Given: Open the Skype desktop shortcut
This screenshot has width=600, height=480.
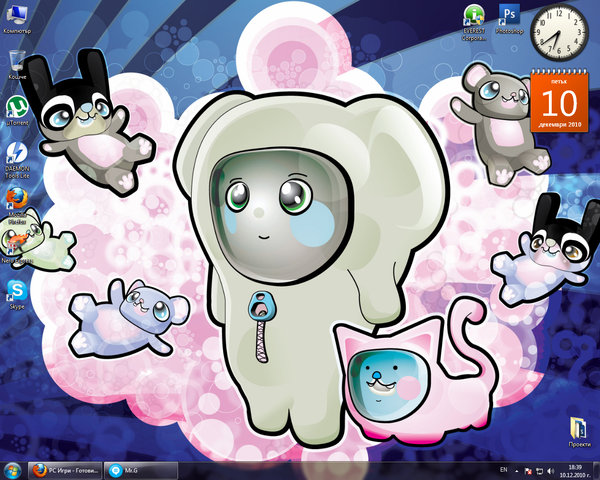Looking at the screenshot, I should pos(17,295).
